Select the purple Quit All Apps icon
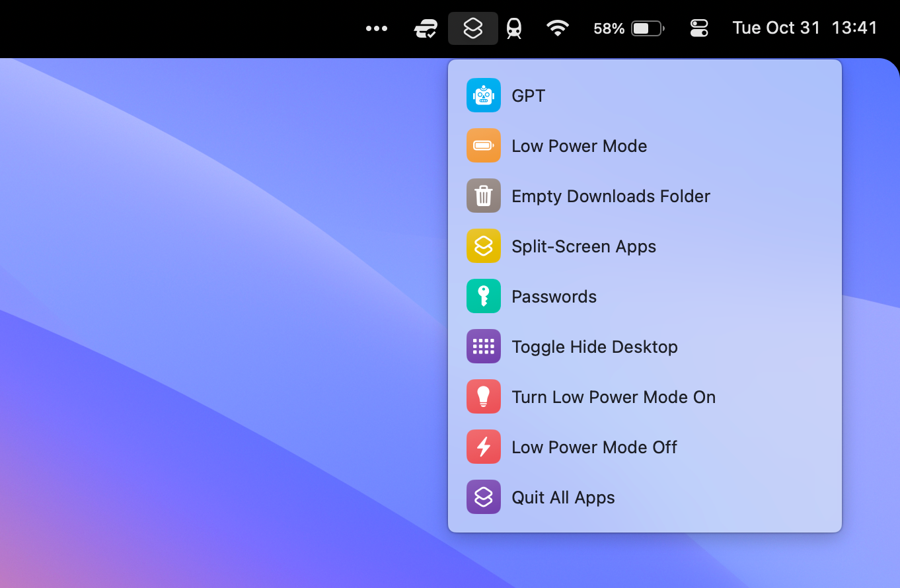 click(483, 497)
